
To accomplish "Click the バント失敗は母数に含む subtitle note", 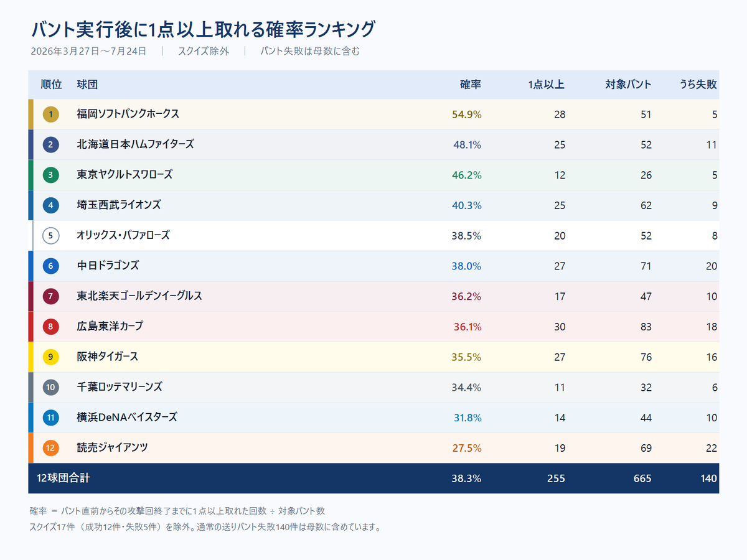I will (310, 52).
